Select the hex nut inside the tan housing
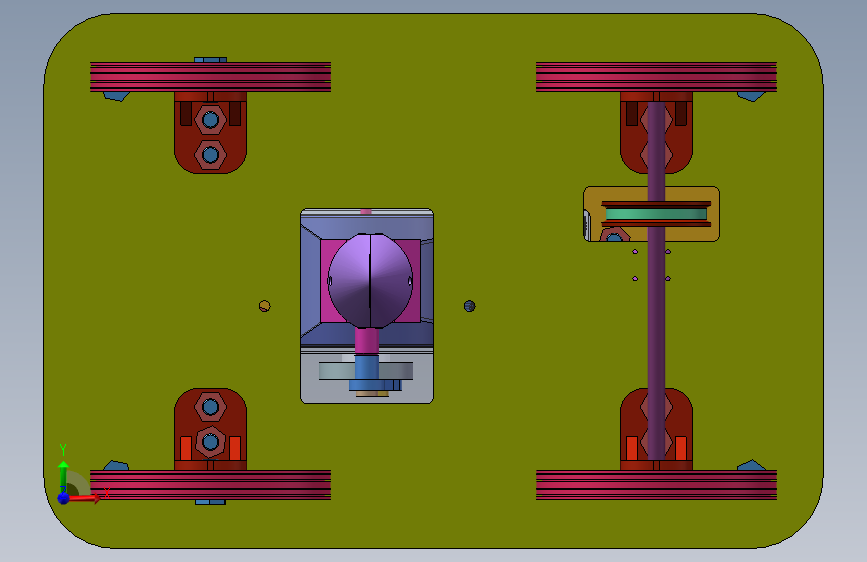Viewport: 867px width, 562px height. (x=614, y=236)
